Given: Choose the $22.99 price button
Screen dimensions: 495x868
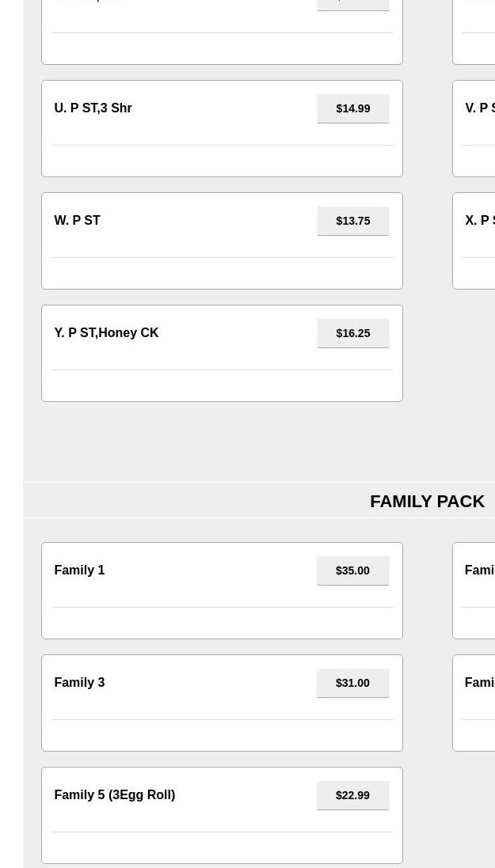Looking at the screenshot, I should (x=352, y=795).
